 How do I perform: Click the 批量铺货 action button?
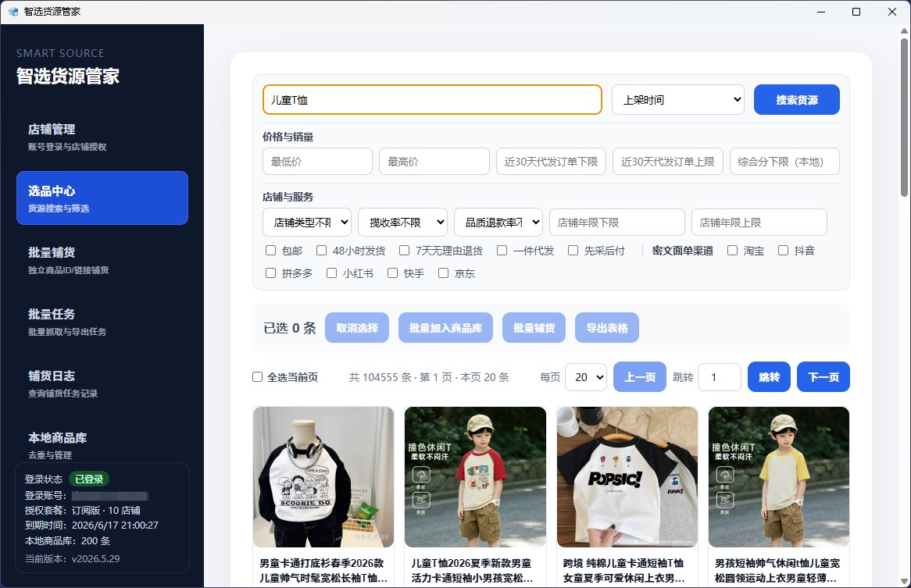coord(534,328)
